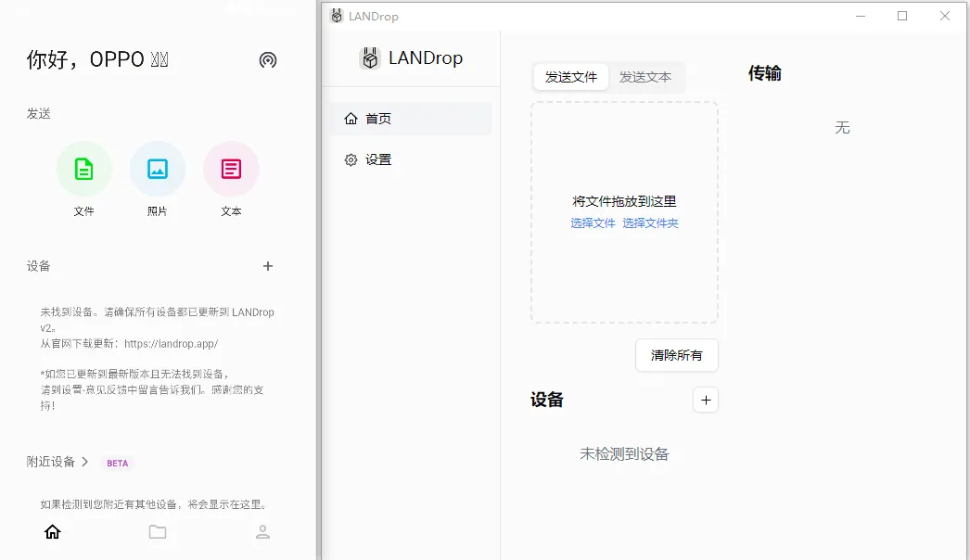The image size is (970, 560).
Task: Minimize the LANDrop window
Action: click(861, 16)
